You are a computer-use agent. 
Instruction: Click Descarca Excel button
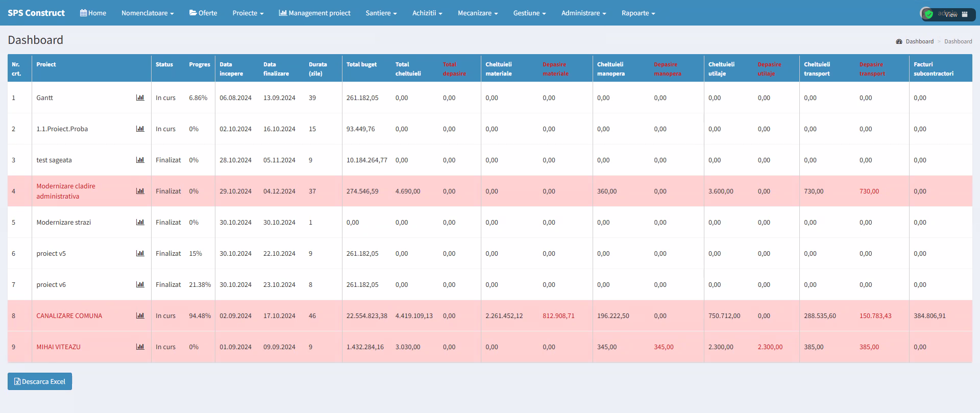click(x=40, y=381)
